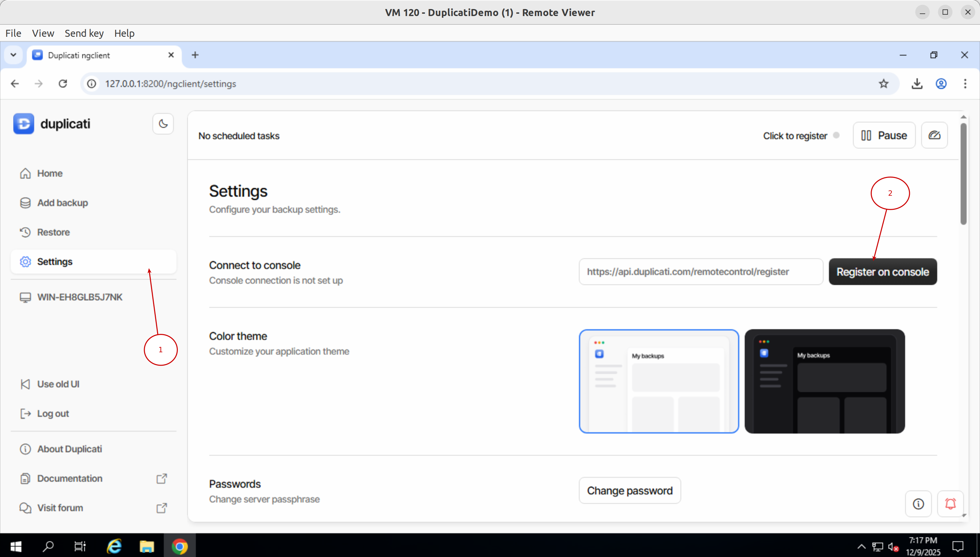Click the Change password button

coord(629,490)
